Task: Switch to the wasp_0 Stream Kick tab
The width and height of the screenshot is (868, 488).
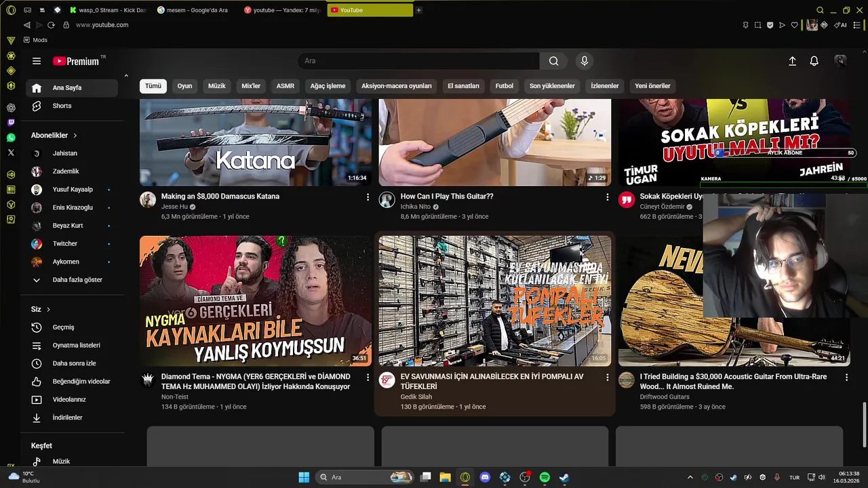Action: (x=108, y=10)
